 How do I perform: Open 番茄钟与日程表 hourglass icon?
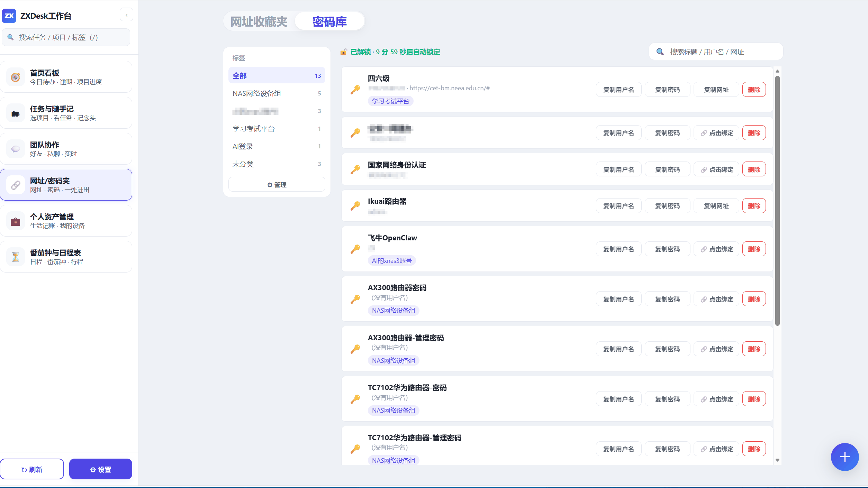[x=15, y=257]
